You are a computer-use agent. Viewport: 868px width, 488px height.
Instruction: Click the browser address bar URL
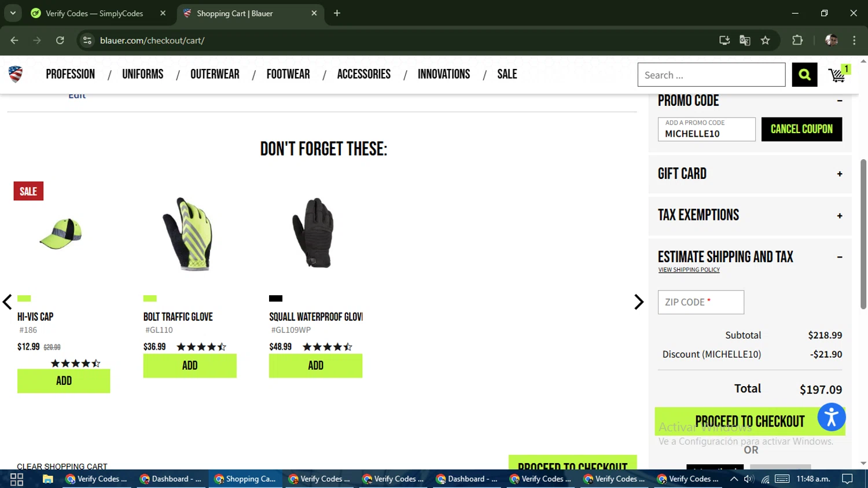point(152,41)
